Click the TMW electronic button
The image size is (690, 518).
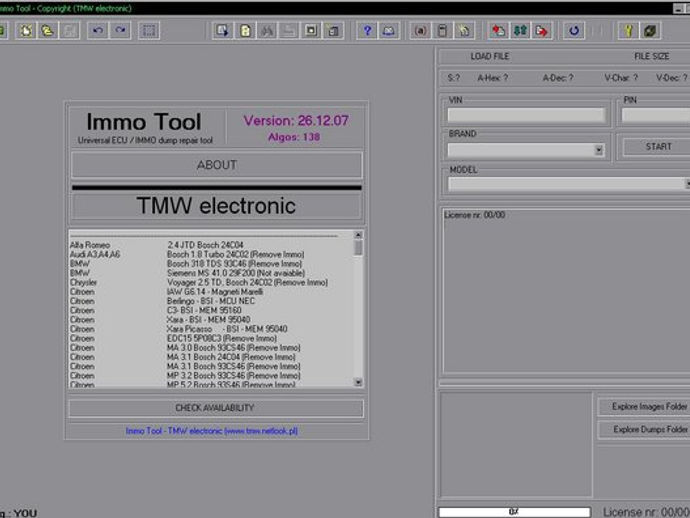point(217,206)
